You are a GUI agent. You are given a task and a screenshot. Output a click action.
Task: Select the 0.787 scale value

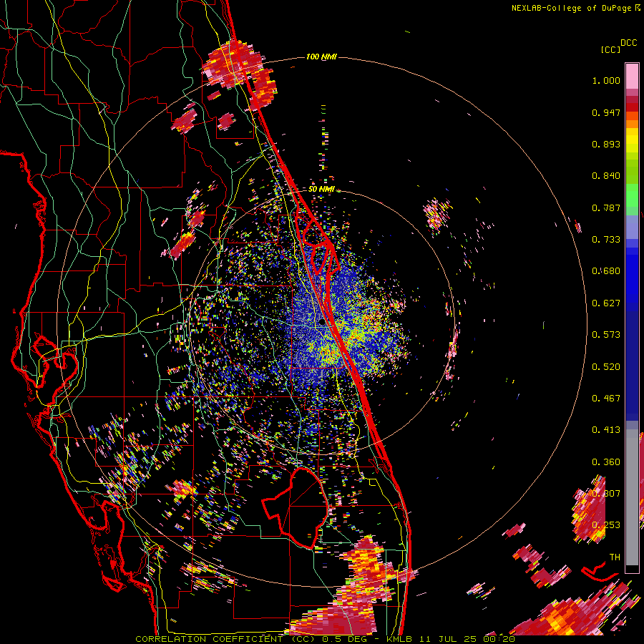(606, 208)
